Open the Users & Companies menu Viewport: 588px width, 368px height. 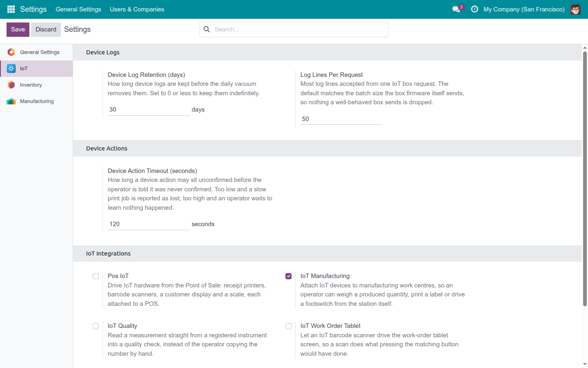[x=137, y=9]
